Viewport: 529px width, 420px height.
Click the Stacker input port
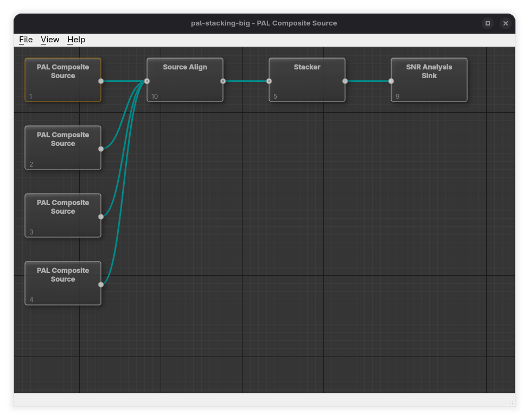[x=269, y=81]
